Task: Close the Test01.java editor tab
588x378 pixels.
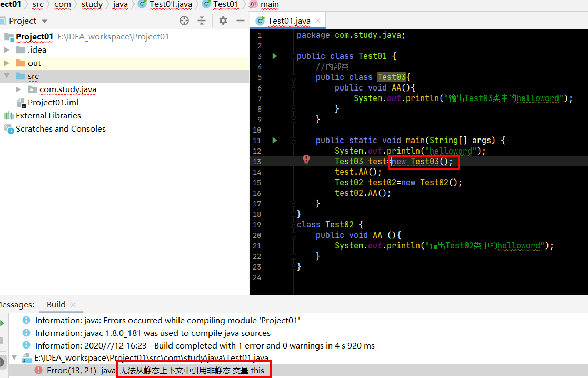Action: [318, 21]
